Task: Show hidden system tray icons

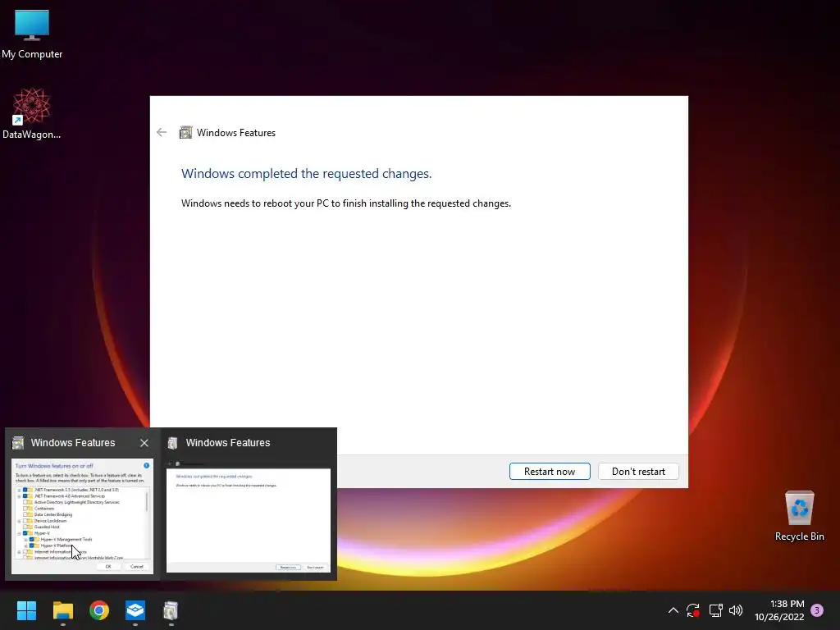Action: [x=673, y=610]
